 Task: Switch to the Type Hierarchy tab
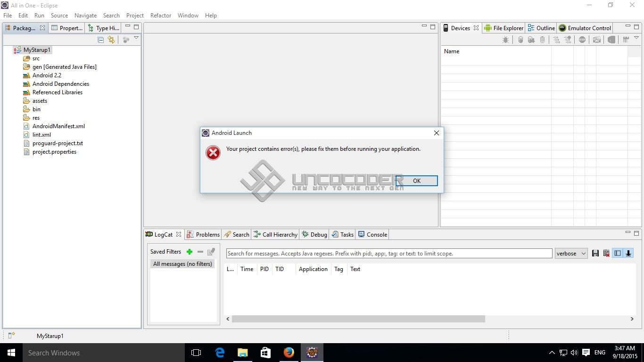104,28
